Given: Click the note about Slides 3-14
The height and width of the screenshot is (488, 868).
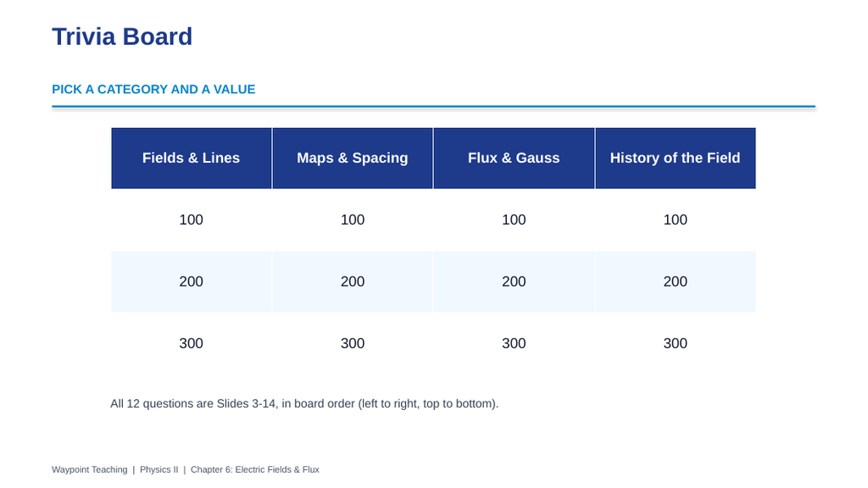Looking at the screenshot, I should [x=304, y=404].
